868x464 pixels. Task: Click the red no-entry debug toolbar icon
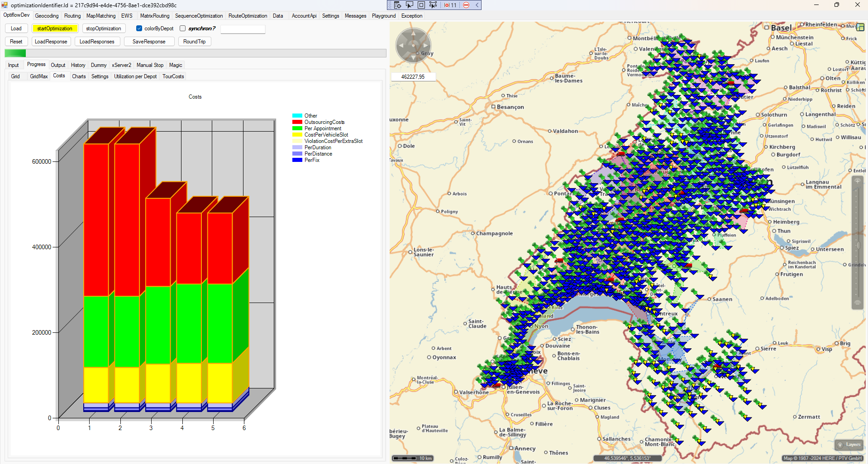click(x=466, y=5)
